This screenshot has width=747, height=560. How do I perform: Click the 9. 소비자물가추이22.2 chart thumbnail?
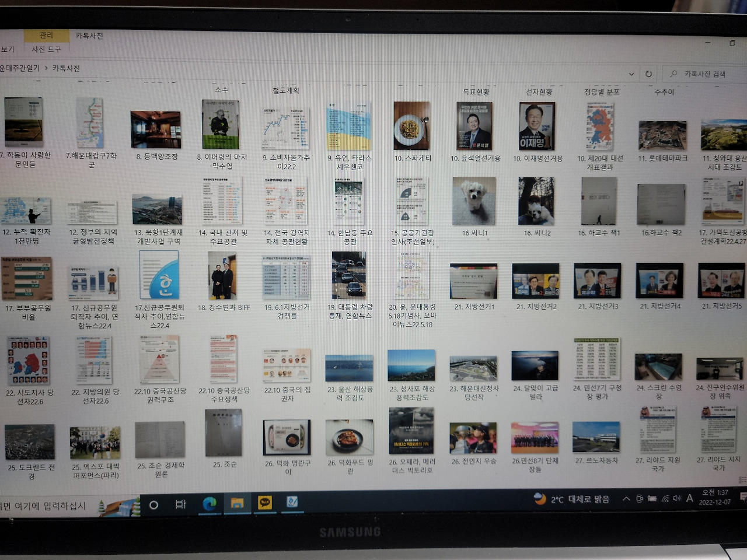point(285,128)
